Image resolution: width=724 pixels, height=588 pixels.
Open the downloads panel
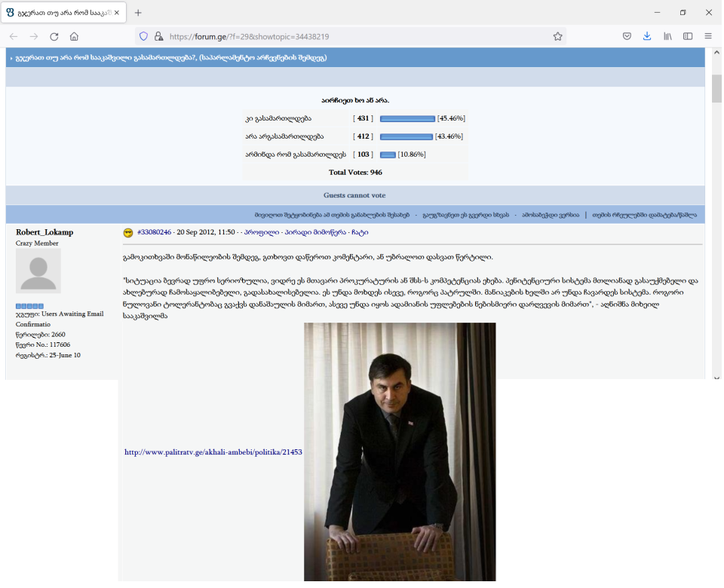pyautogui.click(x=647, y=36)
